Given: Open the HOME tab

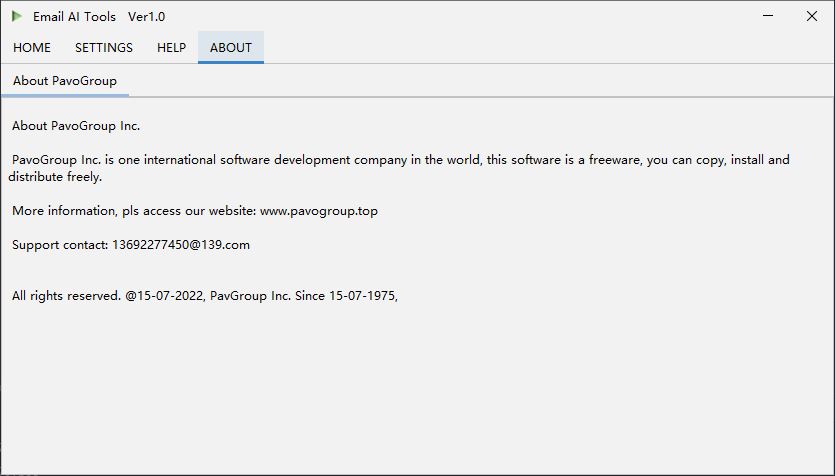Looking at the screenshot, I should pyautogui.click(x=32, y=48).
